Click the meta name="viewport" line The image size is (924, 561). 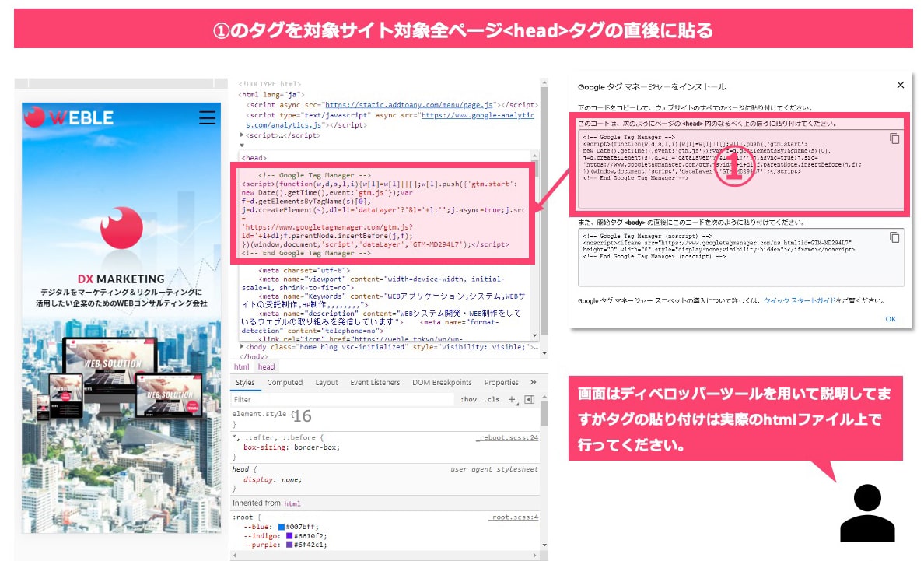tap(373, 283)
